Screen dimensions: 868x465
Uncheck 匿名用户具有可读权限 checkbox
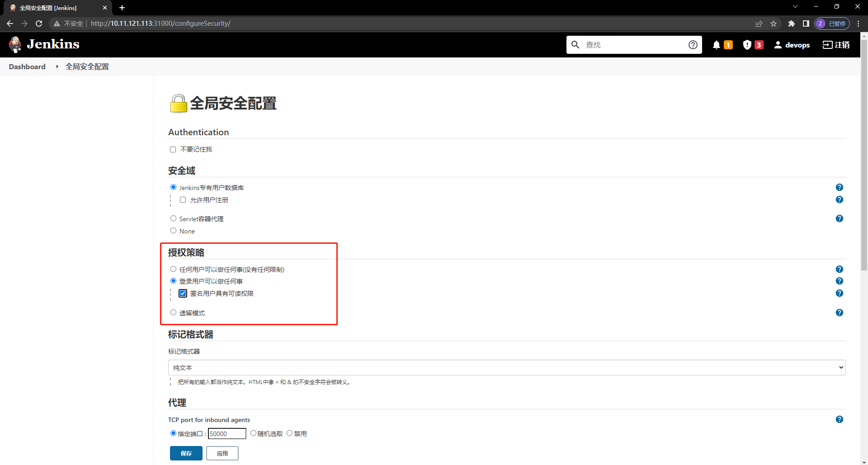click(183, 293)
